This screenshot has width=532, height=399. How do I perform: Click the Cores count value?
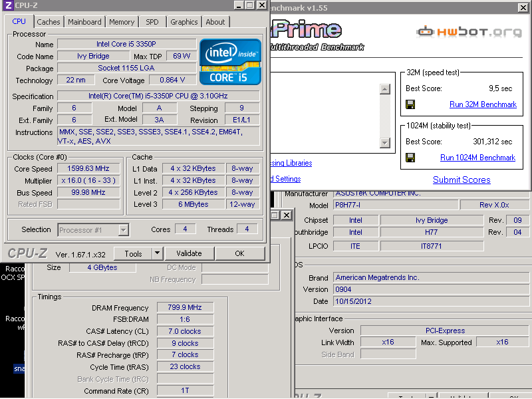point(185,229)
